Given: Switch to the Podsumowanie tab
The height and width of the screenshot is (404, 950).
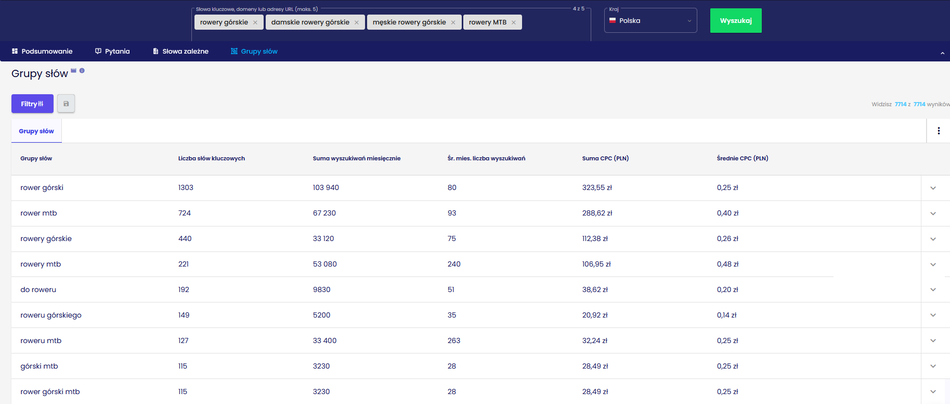Looking at the screenshot, I should pyautogui.click(x=43, y=51).
